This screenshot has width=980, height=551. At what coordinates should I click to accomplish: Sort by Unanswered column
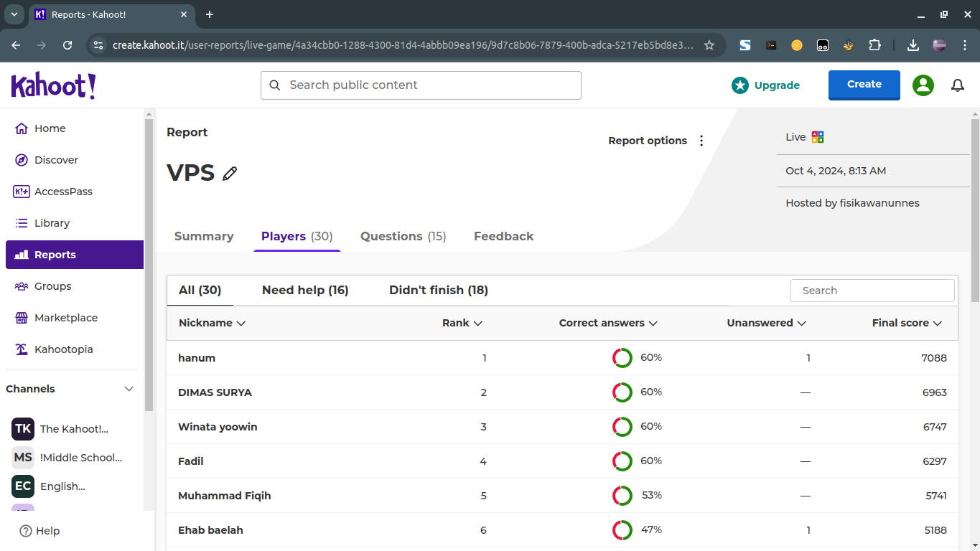pyautogui.click(x=767, y=323)
